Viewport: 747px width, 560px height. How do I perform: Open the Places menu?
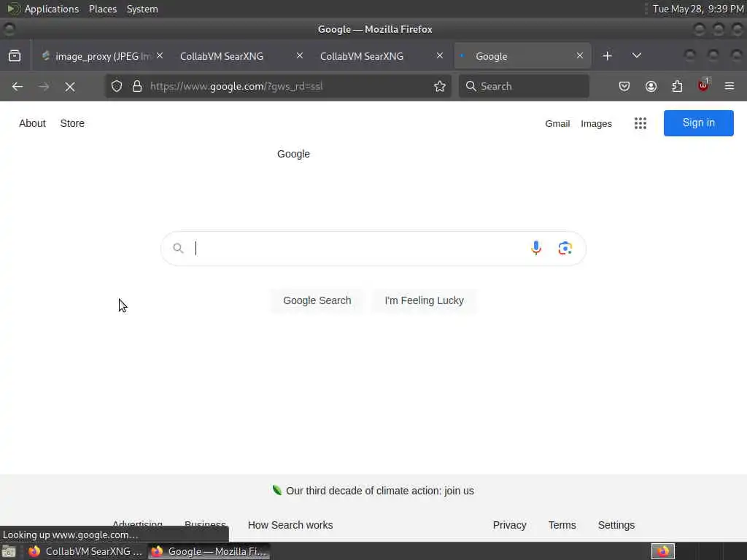pos(103,9)
